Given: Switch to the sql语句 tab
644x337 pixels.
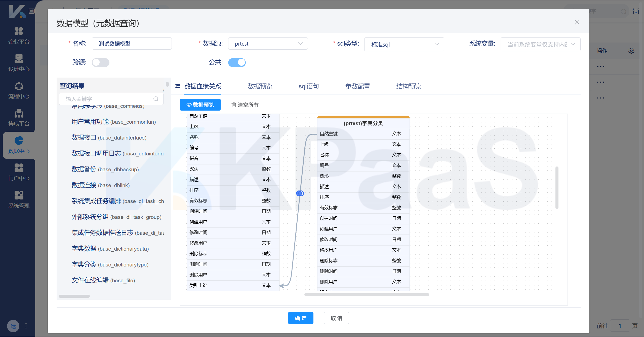Looking at the screenshot, I should pyautogui.click(x=308, y=86).
